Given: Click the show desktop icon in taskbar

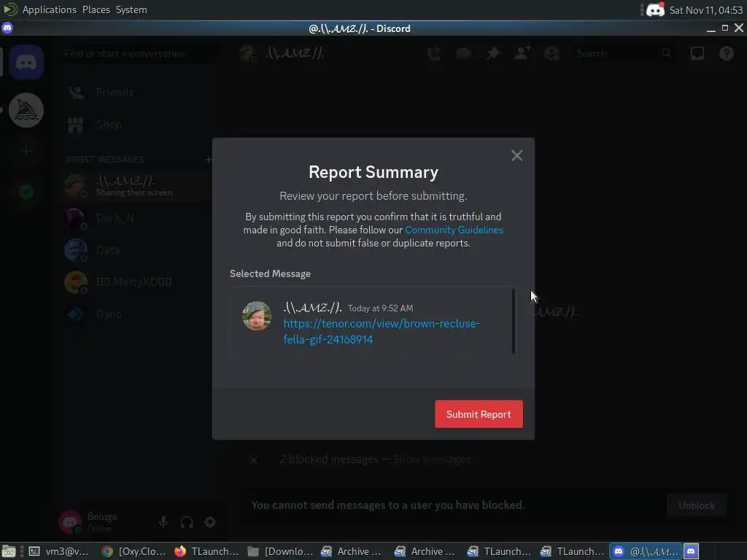Looking at the screenshot, I should click(9, 551).
